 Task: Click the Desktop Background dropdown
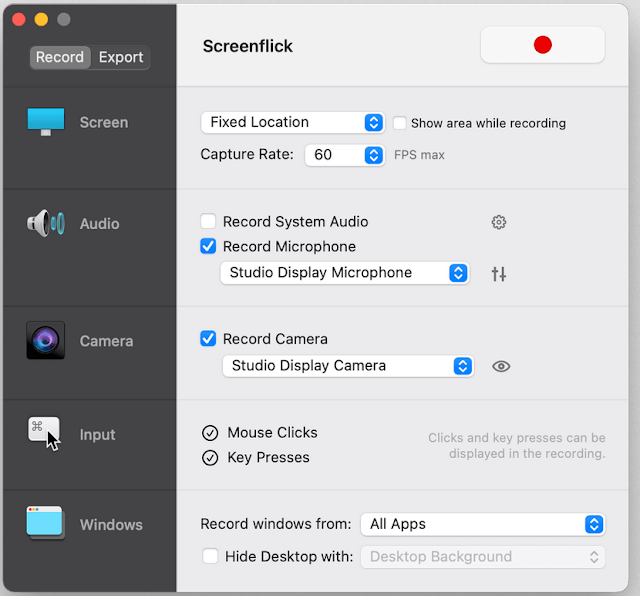[x=482, y=557]
